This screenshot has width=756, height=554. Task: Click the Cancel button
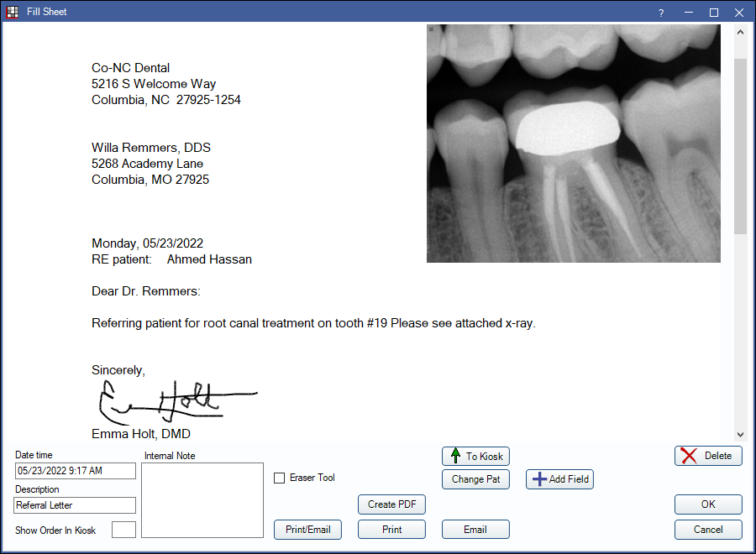coord(708,530)
